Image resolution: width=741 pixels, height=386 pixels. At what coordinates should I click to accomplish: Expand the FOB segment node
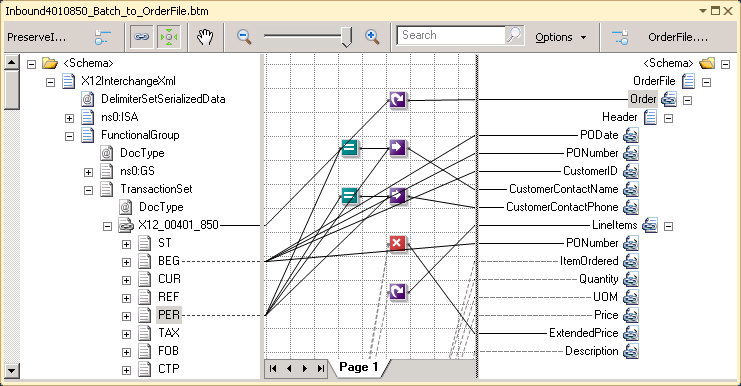click(x=126, y=352)
